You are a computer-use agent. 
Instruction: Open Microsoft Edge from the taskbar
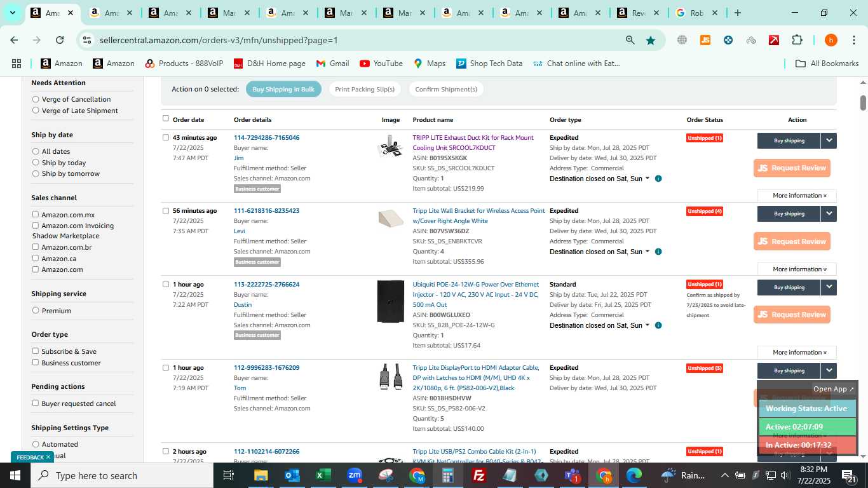click(634, 475)
